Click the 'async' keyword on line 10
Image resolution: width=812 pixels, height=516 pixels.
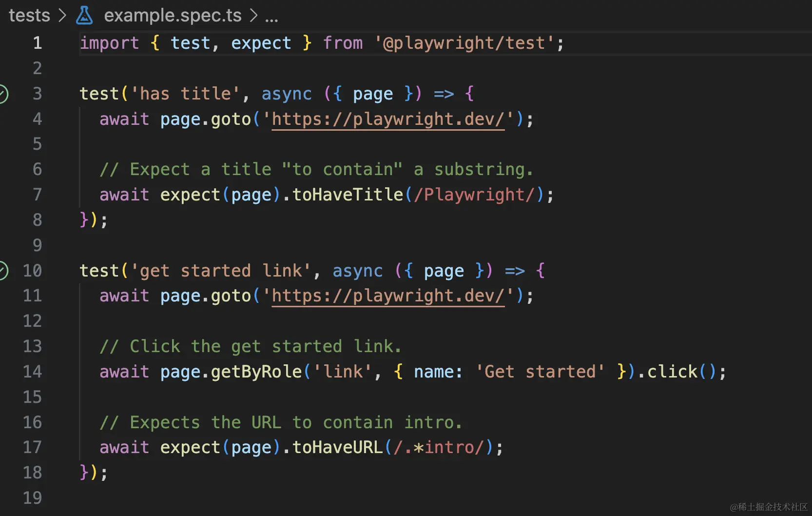pos(358,271)
